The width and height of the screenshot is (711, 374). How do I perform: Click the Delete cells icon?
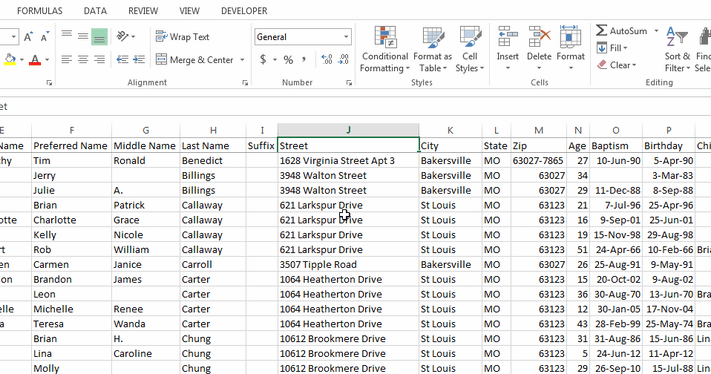tap(539, 37)
